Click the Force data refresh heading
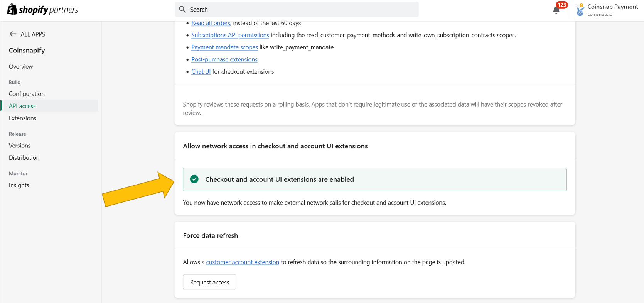The height and width of the screenshot is (303, 644). click(x=211, y=235)
